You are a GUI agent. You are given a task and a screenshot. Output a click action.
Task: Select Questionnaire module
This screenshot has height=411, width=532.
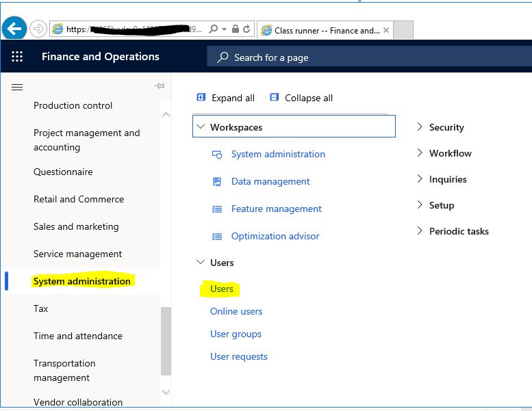(x=63, y=172)
